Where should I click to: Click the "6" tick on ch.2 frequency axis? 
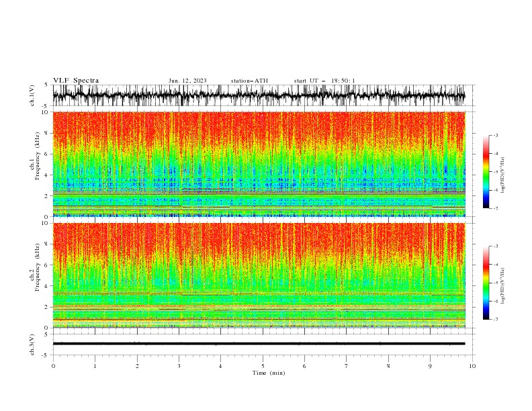click(46, 265)
